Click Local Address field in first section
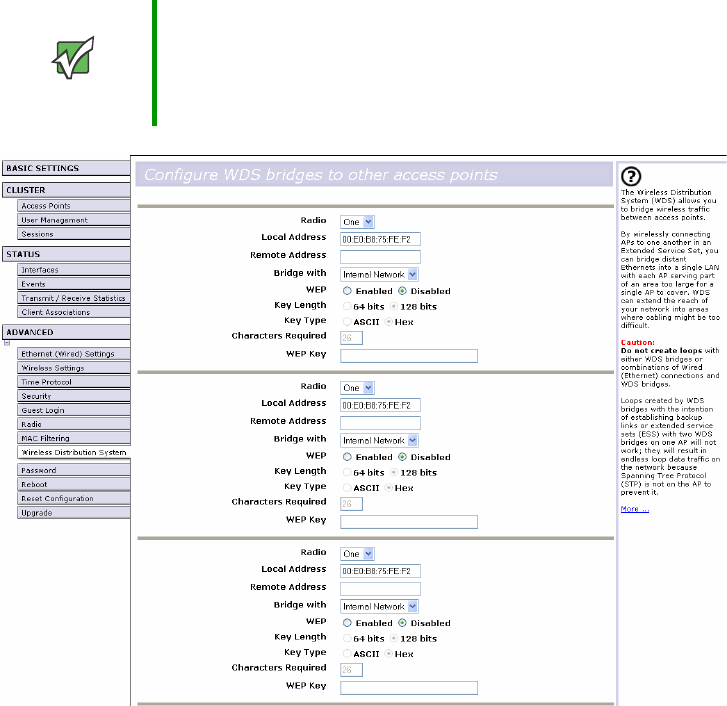This screenshot has width=727, height=706. (x=380, y=239)
